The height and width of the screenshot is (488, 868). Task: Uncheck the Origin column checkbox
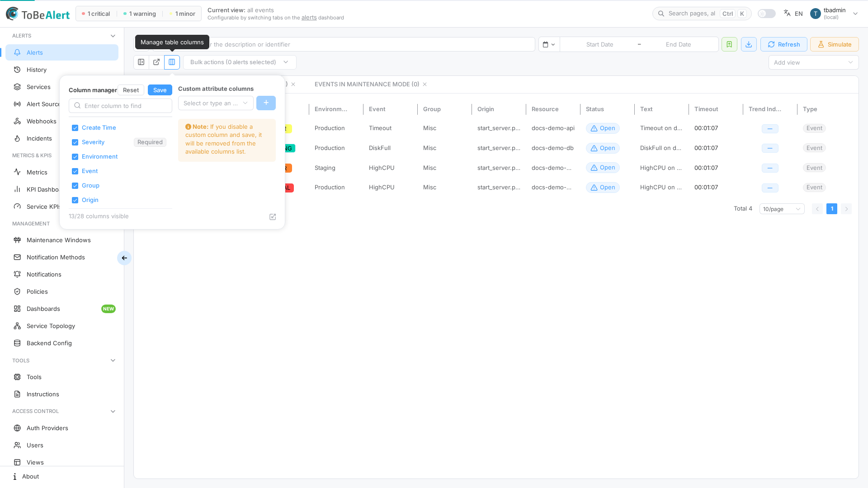coord(75,200)
